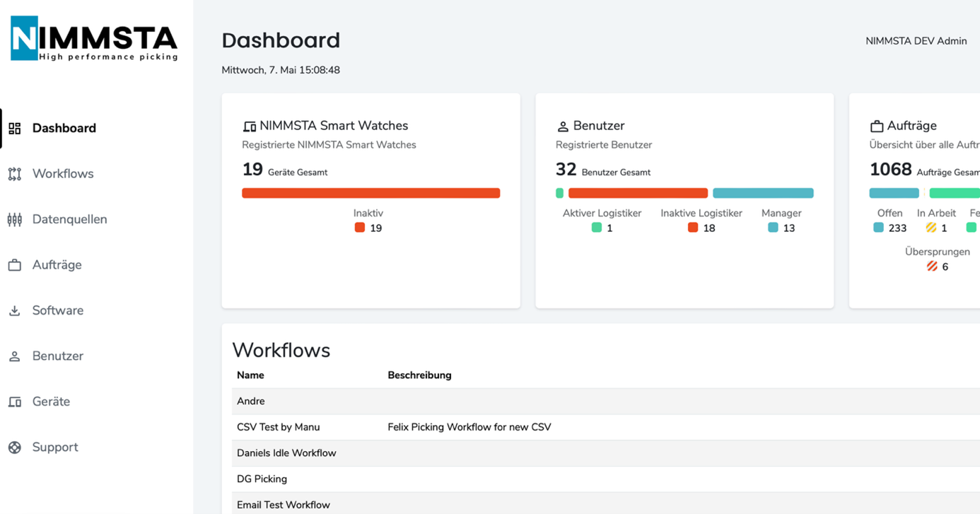Screen dimensions: 980x514
Task: Click the Name column header
Action: pyautogui.click(x=250, y=375)
